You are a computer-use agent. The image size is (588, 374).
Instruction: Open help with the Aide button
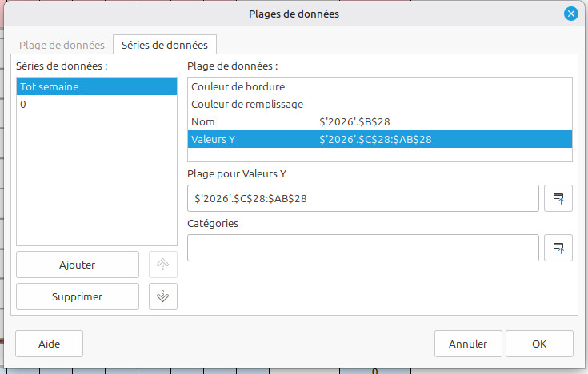[49, 344]
